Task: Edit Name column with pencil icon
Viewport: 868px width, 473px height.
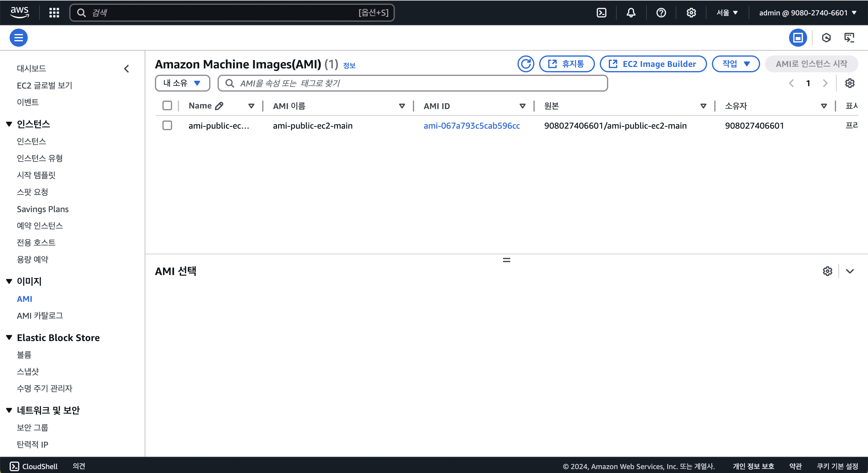Action: point(219,106)
